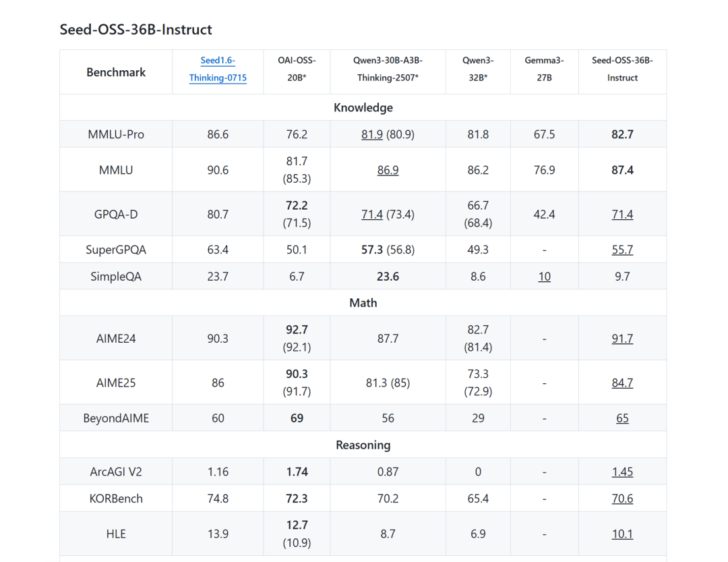The image size is (728, 562).
Task: Select the AIME24 benchmark label
Action: click(116, 339)
